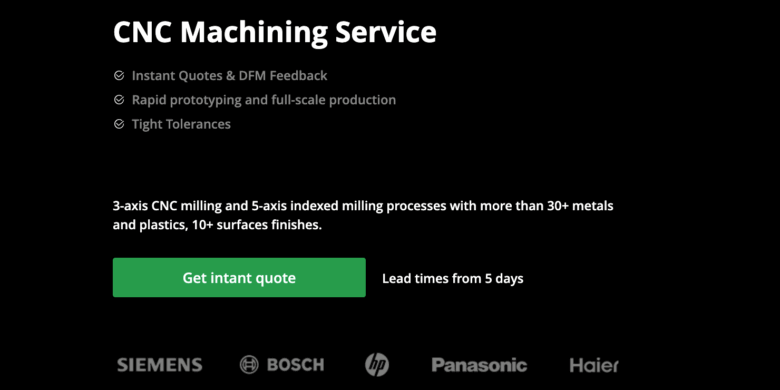Click the checkmark icon beside Instant Quotes
The image size is (780, 390).
click(x=119, y=76)
